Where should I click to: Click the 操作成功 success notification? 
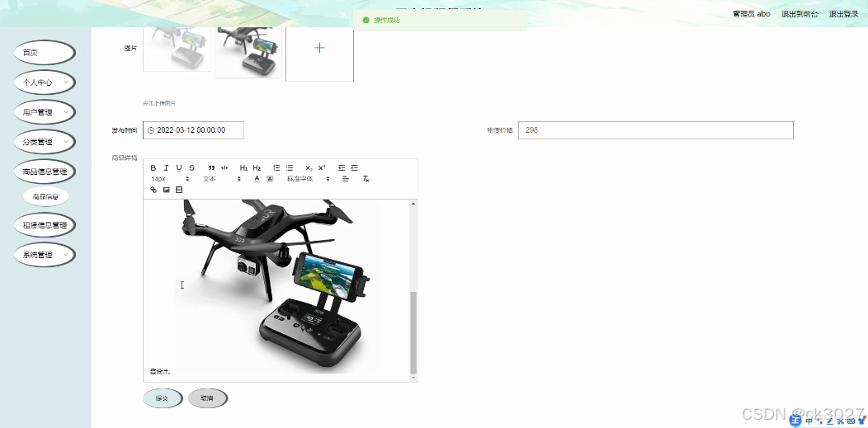440,21
